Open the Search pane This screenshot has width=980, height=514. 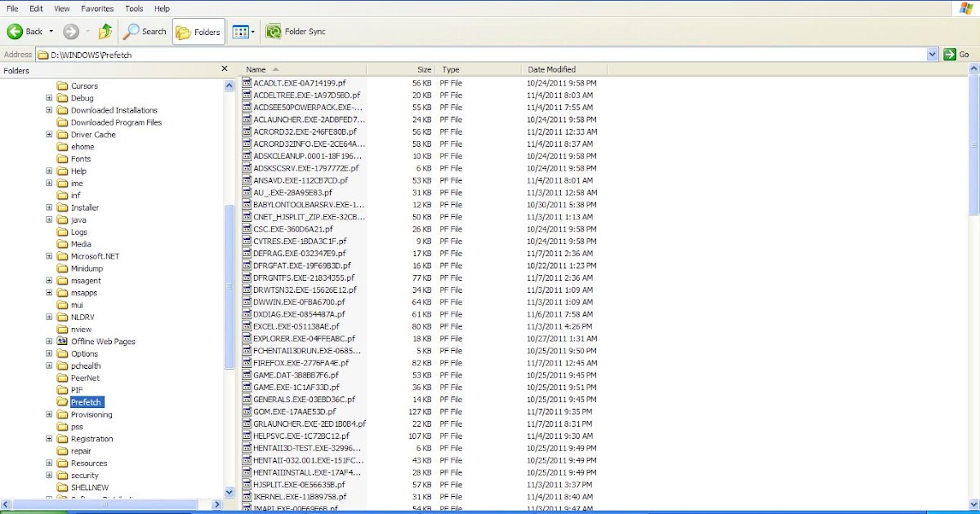(145, 32)
